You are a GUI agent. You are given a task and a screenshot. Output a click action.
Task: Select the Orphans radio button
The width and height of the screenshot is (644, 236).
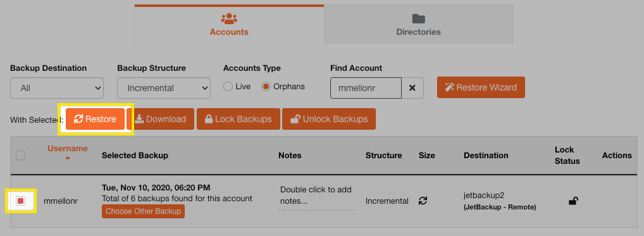pos(266,87)
